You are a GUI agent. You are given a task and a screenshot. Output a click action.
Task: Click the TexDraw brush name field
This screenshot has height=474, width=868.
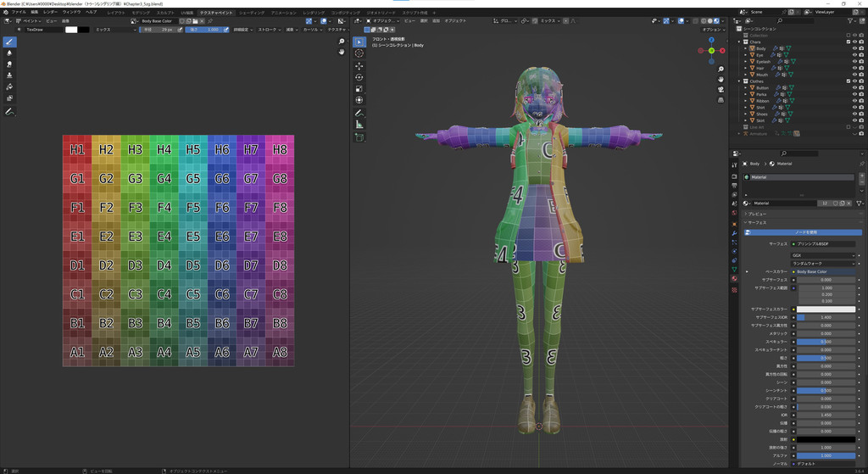42,30
